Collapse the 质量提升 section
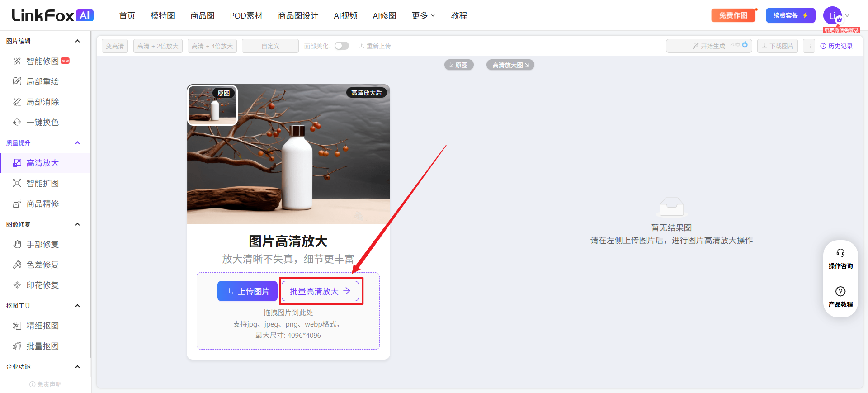The width and height of the screenshot is (868, 393). (77, 143)
